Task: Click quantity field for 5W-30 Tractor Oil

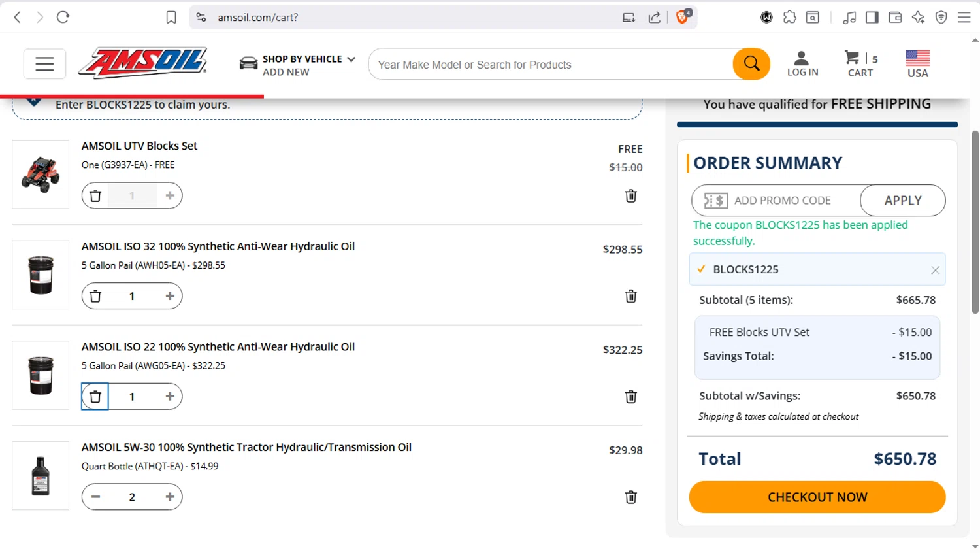Action: pos(132,497)
